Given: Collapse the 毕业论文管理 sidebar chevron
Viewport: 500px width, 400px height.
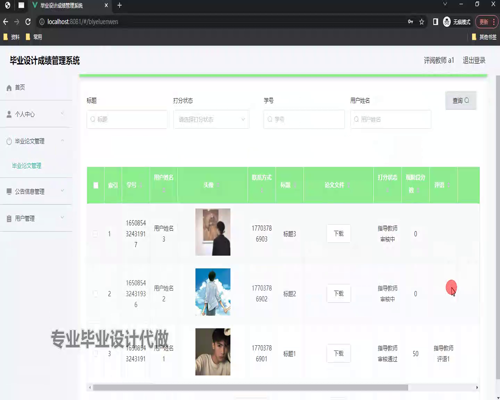Looking at the screenshot, I should coord(62,141).
